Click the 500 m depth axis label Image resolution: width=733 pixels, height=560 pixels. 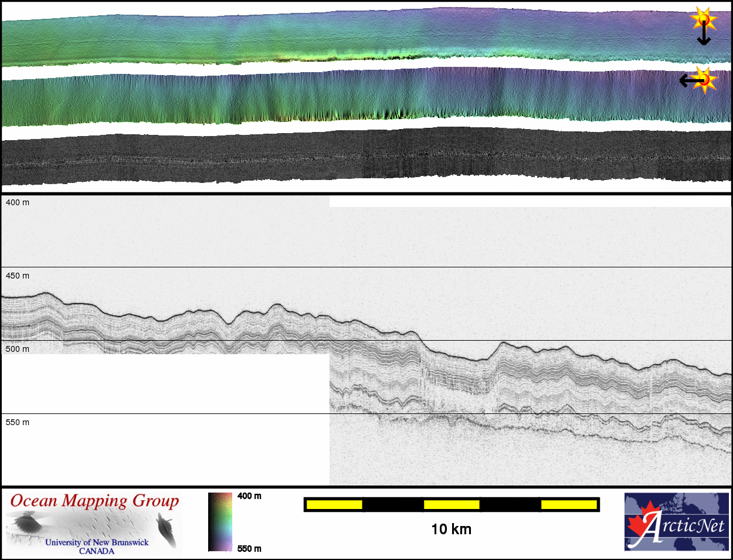coord(18,349)
